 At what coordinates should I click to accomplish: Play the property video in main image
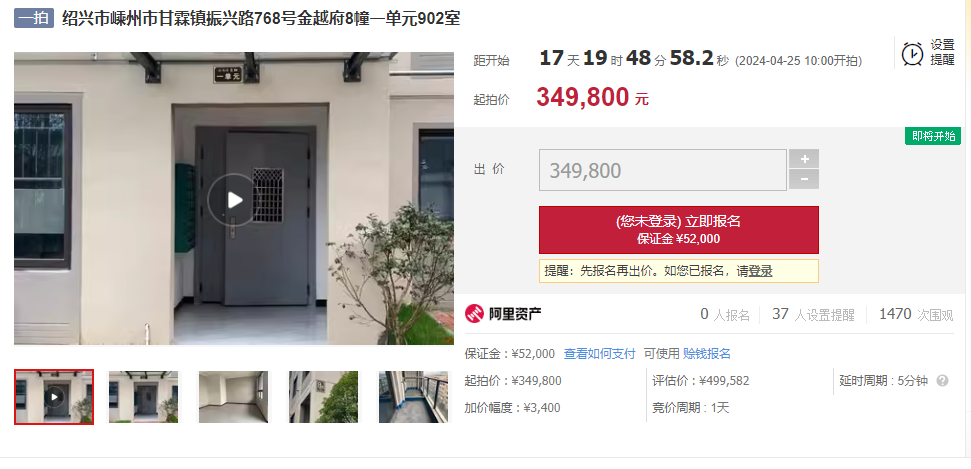(233, 199)
